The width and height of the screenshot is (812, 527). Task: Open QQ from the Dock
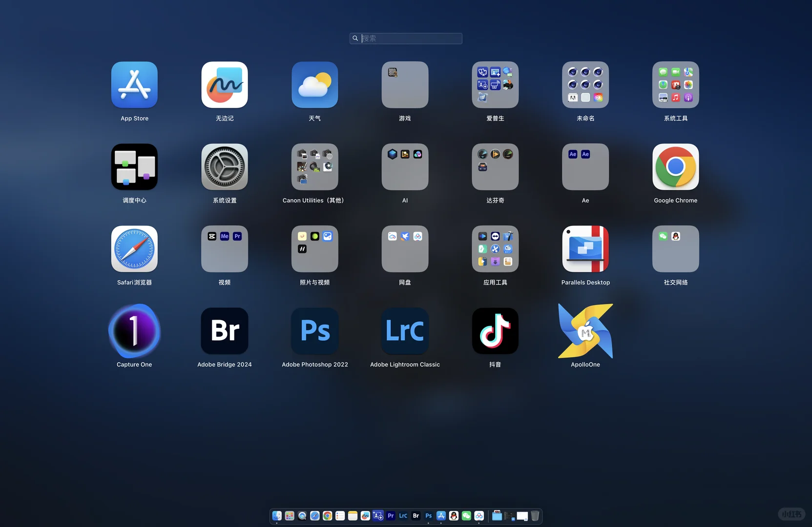point(454,516)
